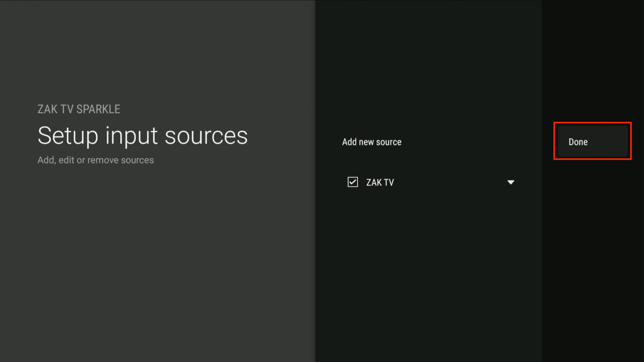Click the large 'Setup input sources' title
This screenshot has width=644, height=362.
coord(143,136)
